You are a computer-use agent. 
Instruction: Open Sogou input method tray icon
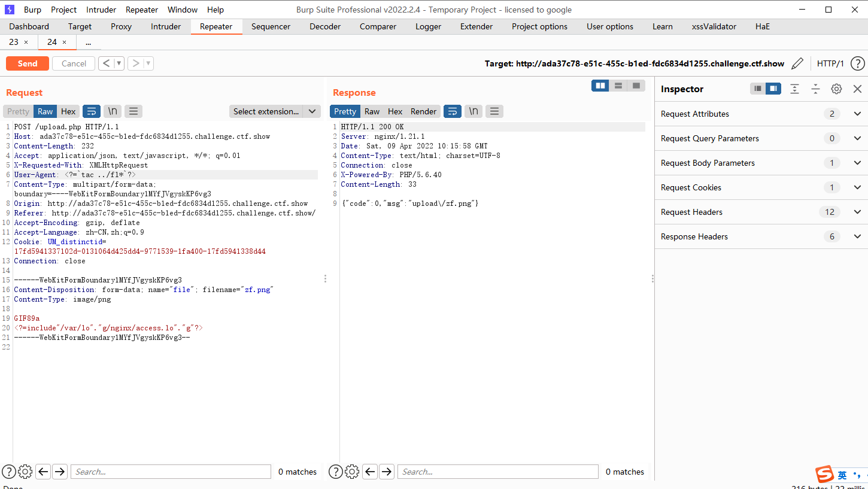[825, 474]
